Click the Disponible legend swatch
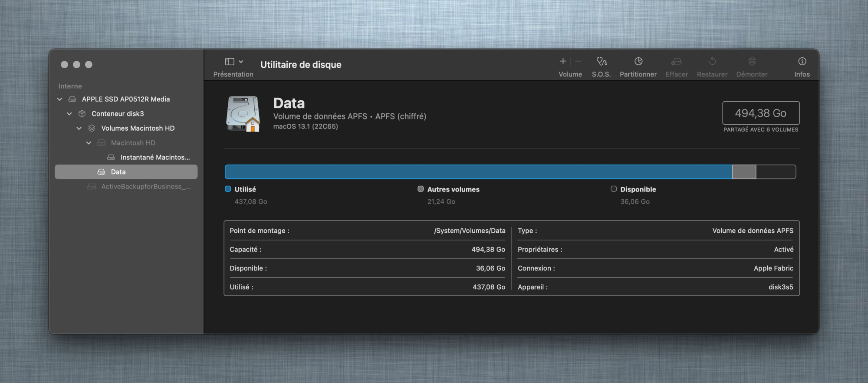This screenshot has height=383, width=868. point(614,189)
